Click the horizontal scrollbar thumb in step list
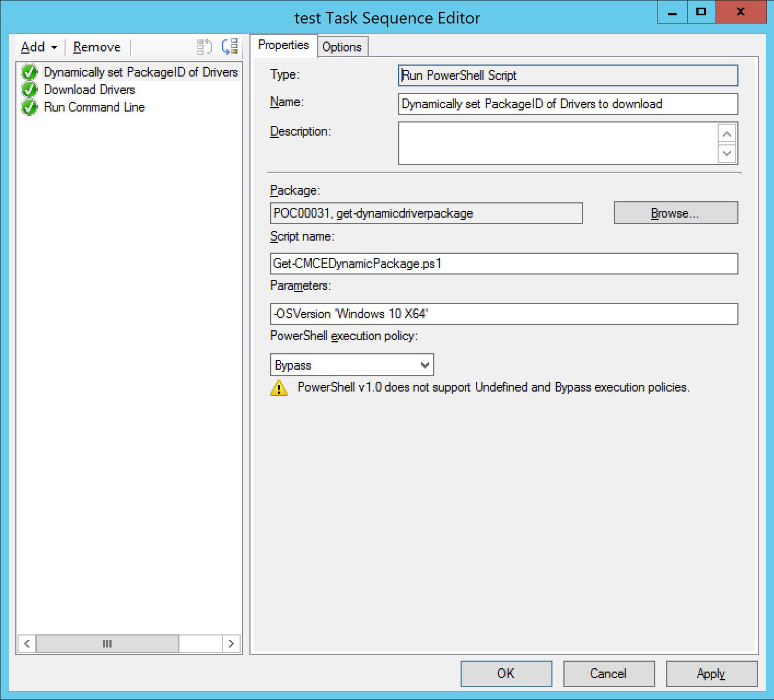The width and height of the screenshot is (774, 700). pos(107,644)
